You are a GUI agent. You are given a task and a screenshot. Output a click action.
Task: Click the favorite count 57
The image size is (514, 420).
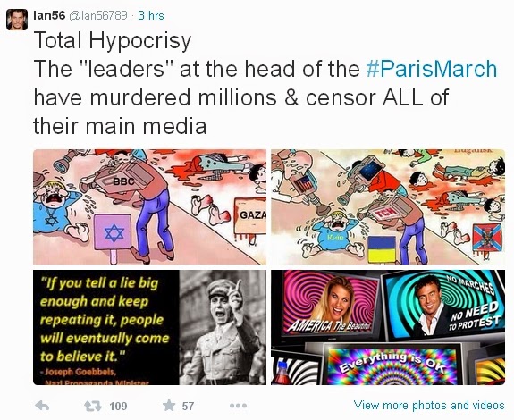click(x=188, y=407)
